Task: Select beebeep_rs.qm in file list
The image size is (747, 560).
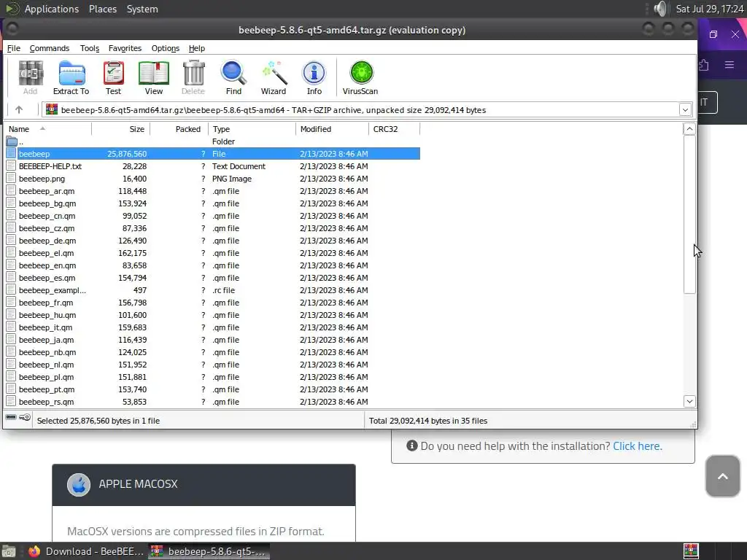Action: pyautogui.click(x=213, y=402)
